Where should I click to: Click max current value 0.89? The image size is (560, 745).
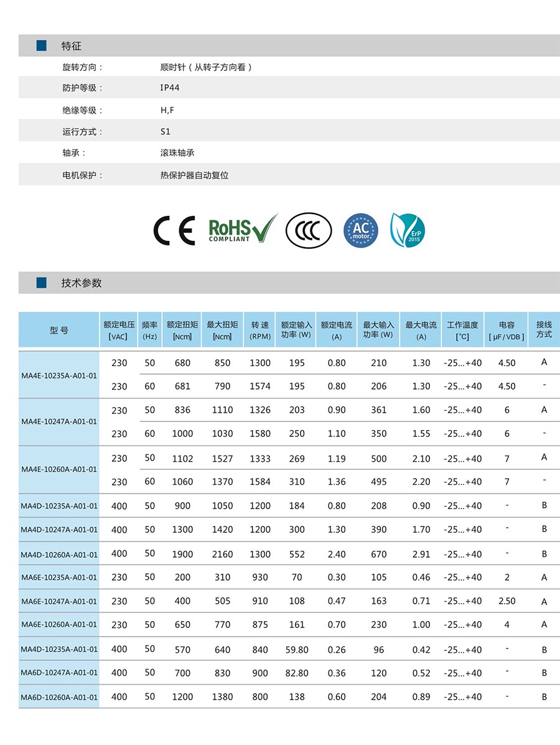point(421,696)
